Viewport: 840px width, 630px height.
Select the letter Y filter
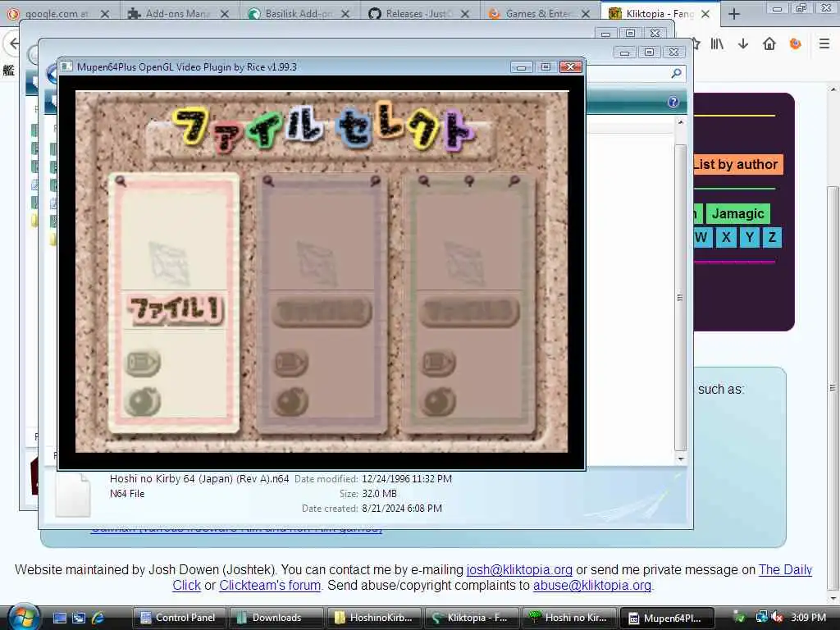750,237
